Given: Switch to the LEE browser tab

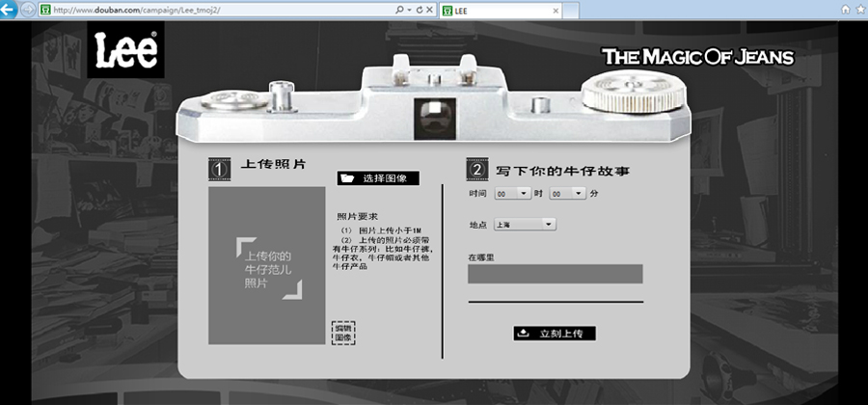Looking at the screenshot, I should coord(502,11).
